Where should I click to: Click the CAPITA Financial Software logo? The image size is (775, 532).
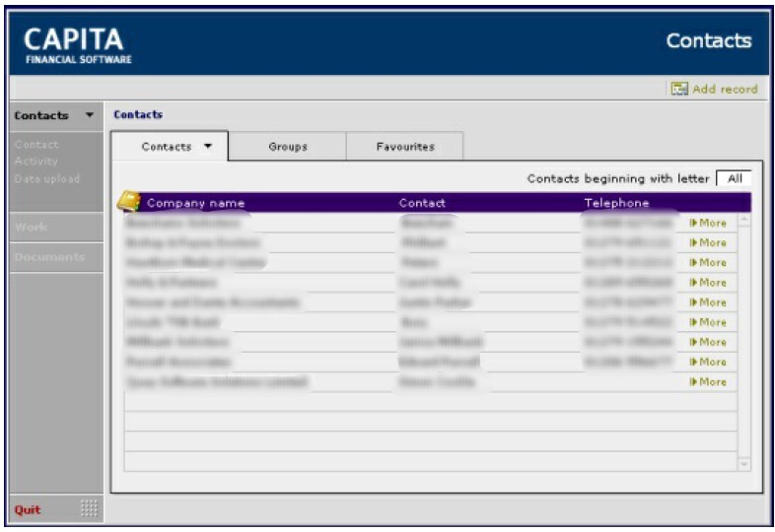tap(78, 45)
